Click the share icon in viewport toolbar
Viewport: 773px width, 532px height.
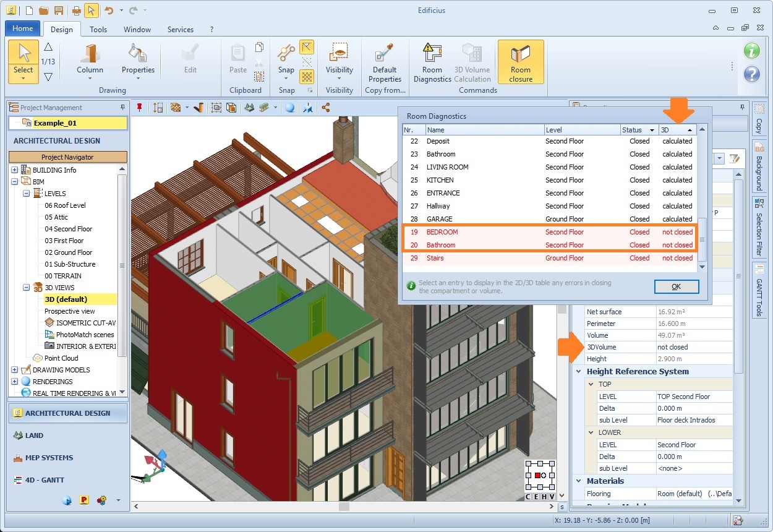pyautogui.click(x=326, y=108)
